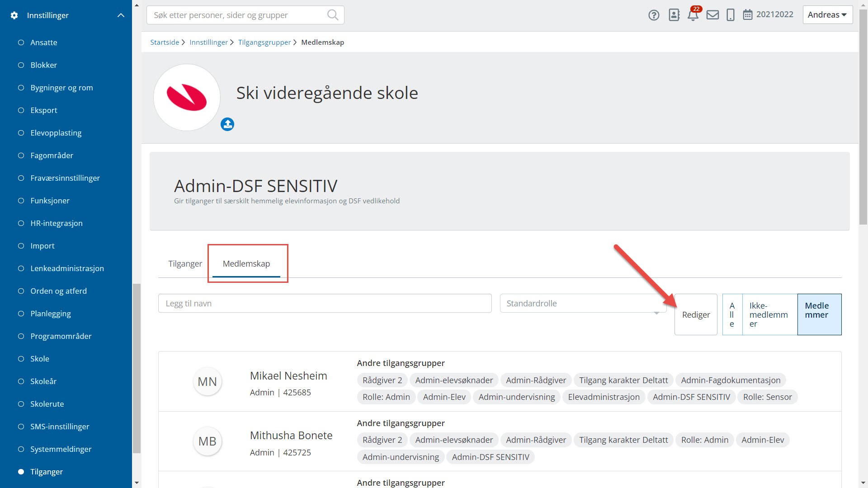Open Skoleår in sidebar
868x488 pixels.
[x=43, y=381]
